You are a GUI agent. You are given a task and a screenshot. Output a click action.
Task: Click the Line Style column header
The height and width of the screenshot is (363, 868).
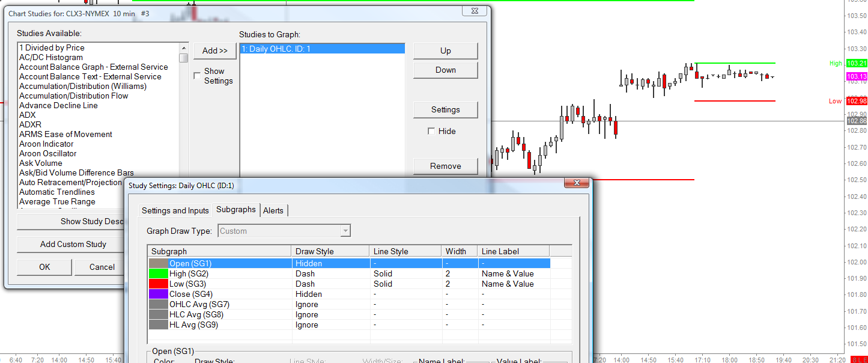click(x=405, y=251)
